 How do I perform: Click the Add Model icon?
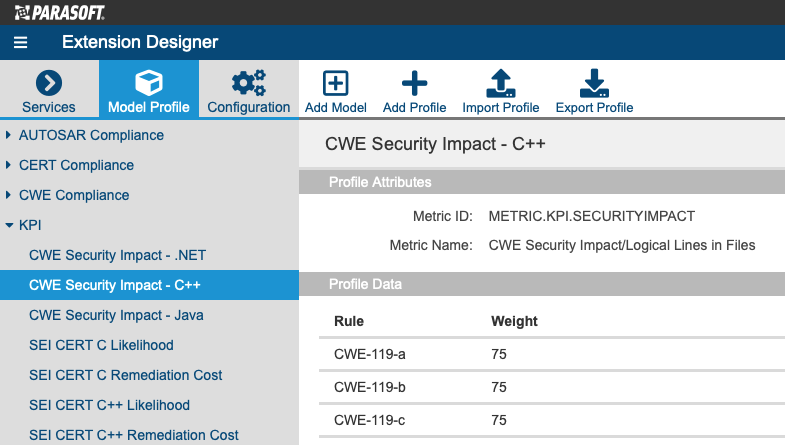click(x=335, y=83)
